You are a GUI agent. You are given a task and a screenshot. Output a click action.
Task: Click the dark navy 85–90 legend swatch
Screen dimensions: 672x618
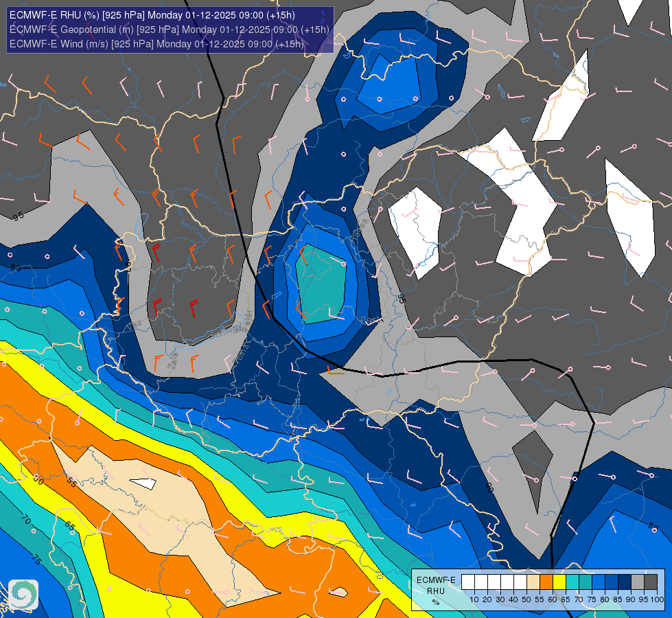coord(625,582)
